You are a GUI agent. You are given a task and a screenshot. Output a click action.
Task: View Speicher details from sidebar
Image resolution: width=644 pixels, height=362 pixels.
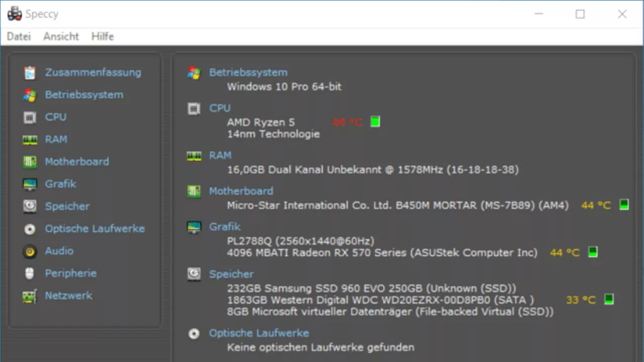coord(67,206)
